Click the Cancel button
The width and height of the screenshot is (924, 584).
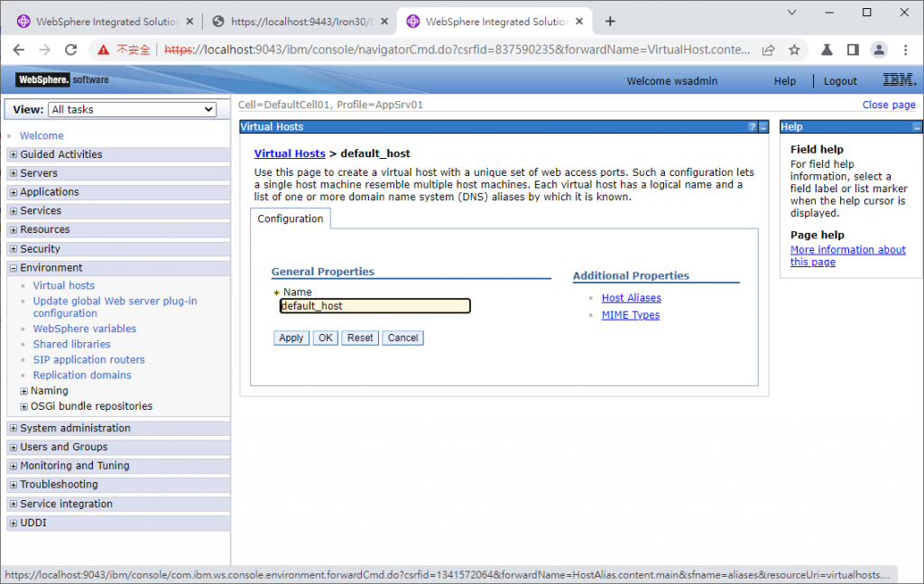point(403,338)
